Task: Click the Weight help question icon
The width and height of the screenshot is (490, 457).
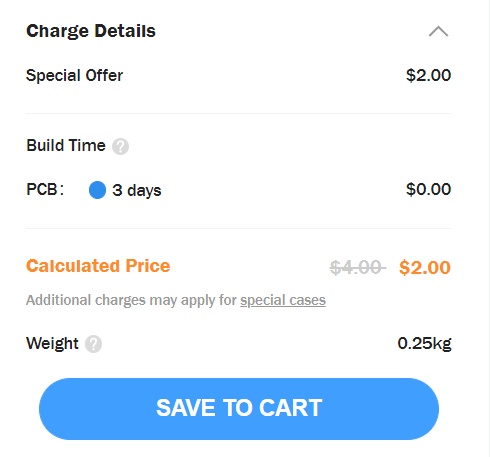Action: 93,344
